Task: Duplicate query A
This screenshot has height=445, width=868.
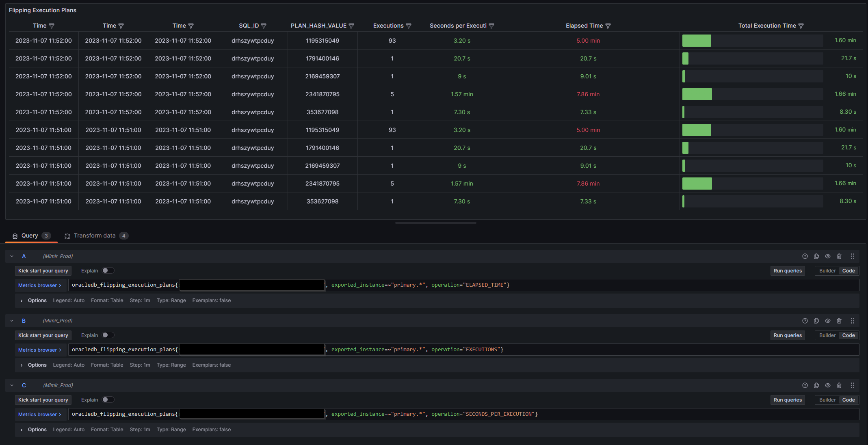Action: point(816,256)
